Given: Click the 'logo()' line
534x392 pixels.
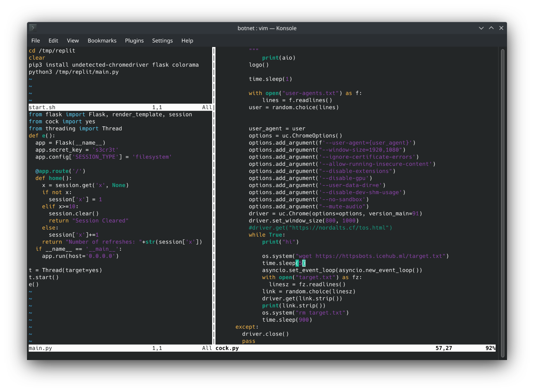Looking at the screenshot, I should [259, 65].
